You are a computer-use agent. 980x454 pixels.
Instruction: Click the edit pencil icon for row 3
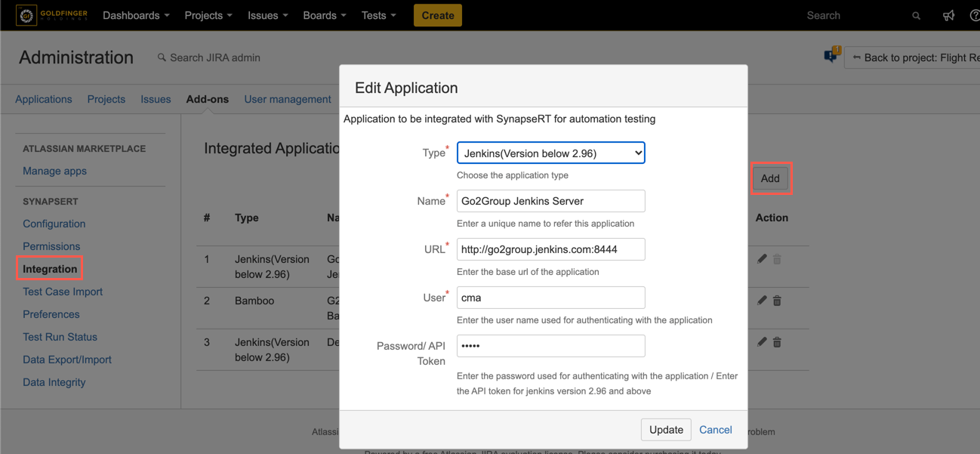pyautogui.click(x=762, y=342)
